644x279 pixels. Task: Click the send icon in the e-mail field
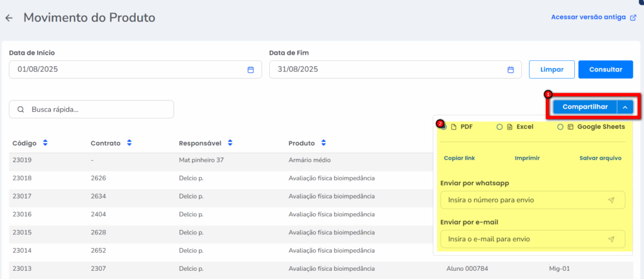(x=611, y=239)
